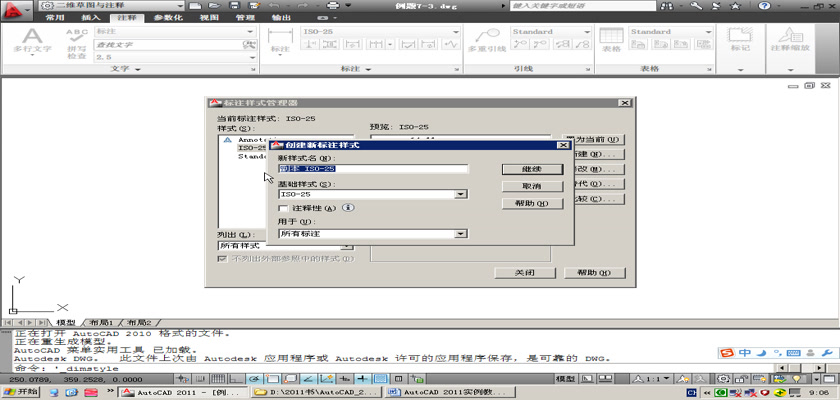Click the Set Current (置为当前) button
The height and width of the screenshot is (400, 840).
599,139
